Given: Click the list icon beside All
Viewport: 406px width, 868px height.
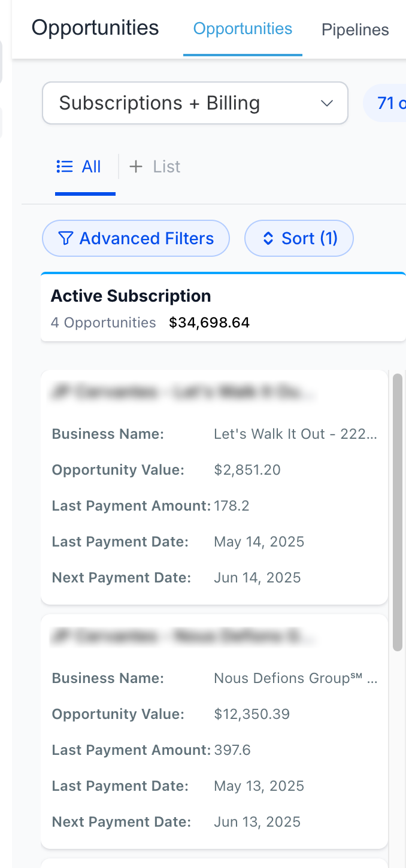Looking at the screenshot, I should (x=65, y=166).
